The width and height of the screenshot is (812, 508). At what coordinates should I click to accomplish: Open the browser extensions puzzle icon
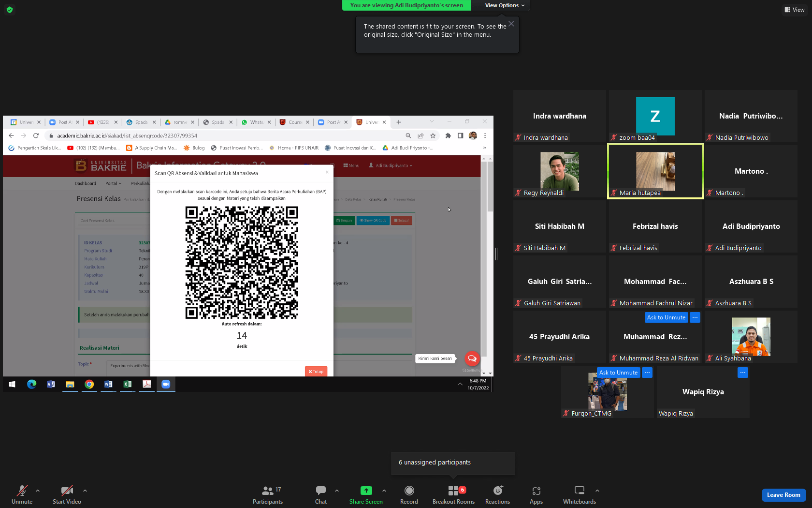point(448,136)
